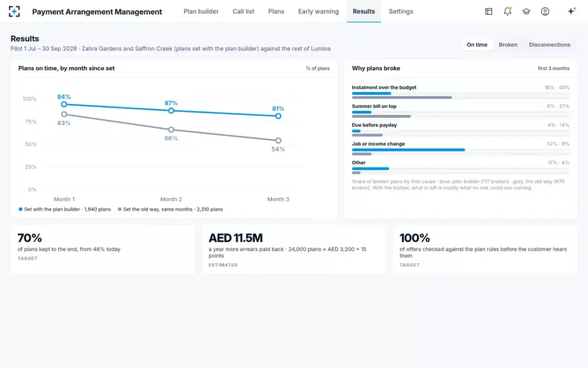
Task: Click the '52% · 9%' value
Action: 558,144
